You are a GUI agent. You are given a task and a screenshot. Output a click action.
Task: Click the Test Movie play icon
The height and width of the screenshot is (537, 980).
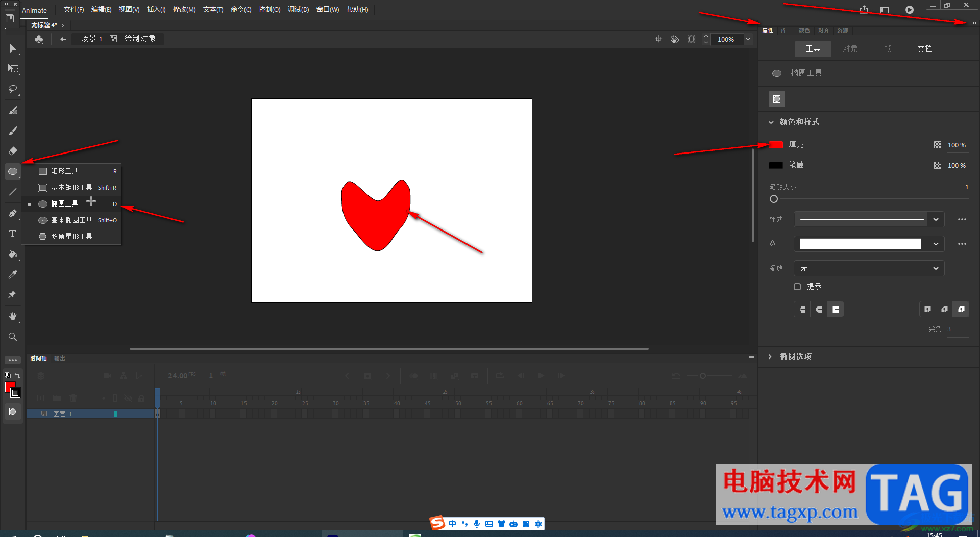point(910,10)
